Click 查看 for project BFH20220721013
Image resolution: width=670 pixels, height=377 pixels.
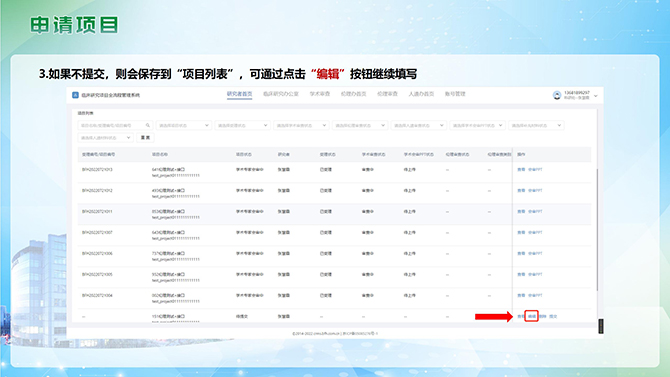pyautogui.click(x=521, y=170)
